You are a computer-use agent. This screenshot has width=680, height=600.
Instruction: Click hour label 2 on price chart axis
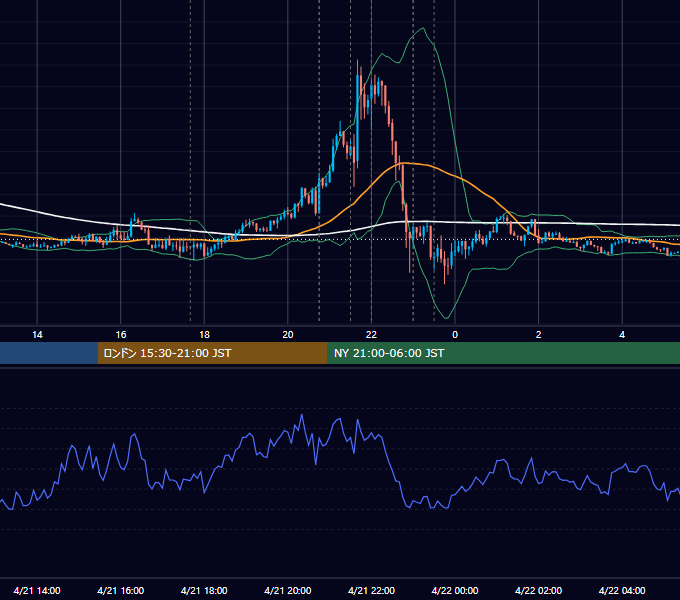point(539,335)
